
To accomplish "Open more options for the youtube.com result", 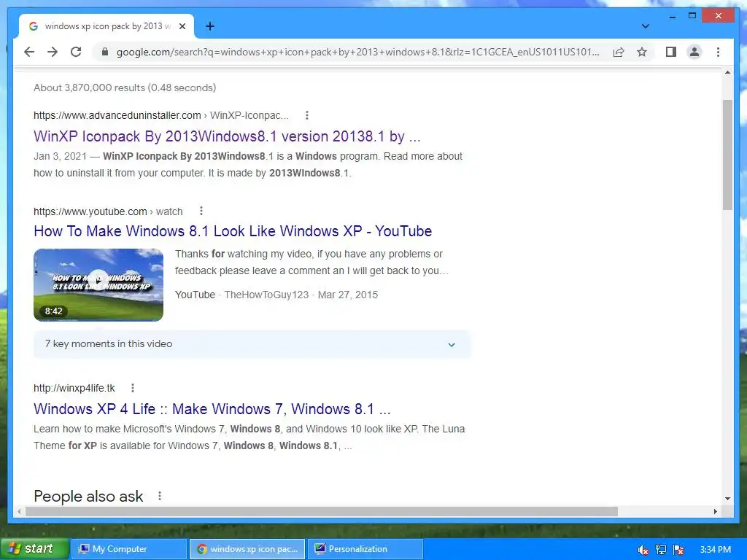I will pyautogui.click(x=201, y=211).
